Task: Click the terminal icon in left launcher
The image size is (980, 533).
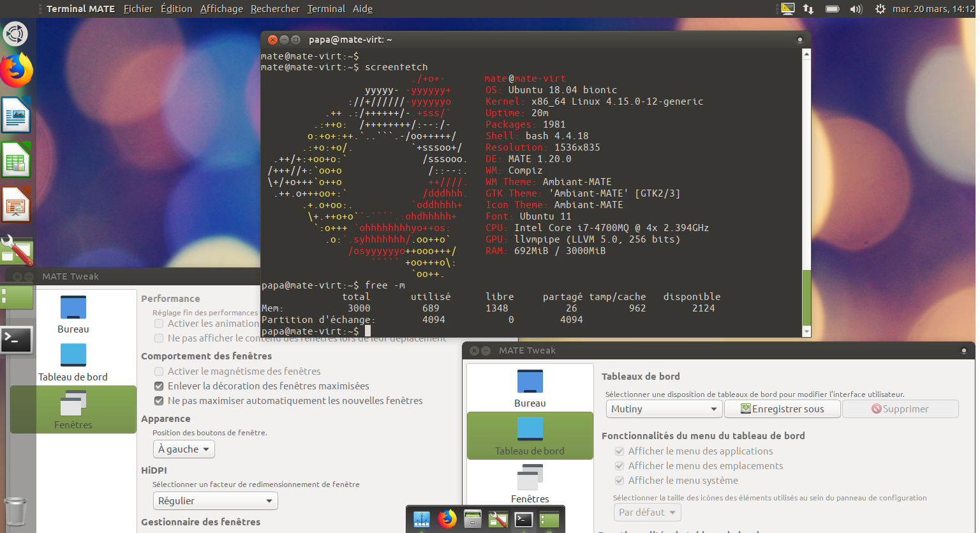Action: (16, 340)
